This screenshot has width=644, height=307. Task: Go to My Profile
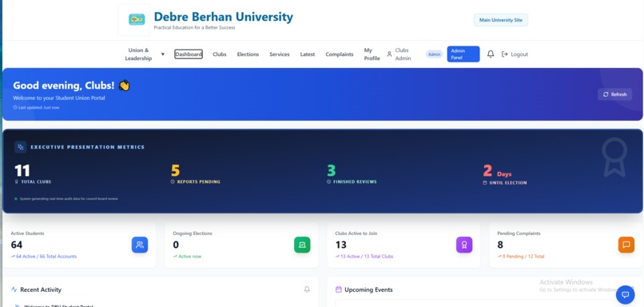pos(372,54)
